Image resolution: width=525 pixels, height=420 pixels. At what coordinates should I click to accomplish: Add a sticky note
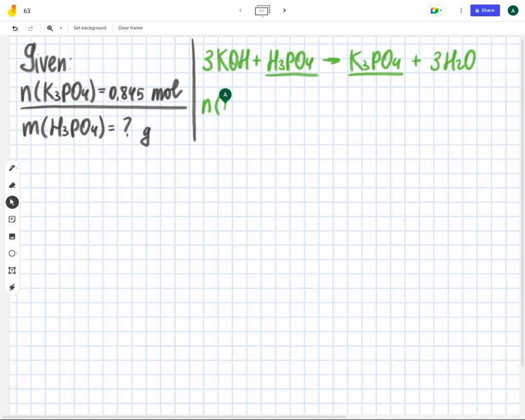[12, 219]
